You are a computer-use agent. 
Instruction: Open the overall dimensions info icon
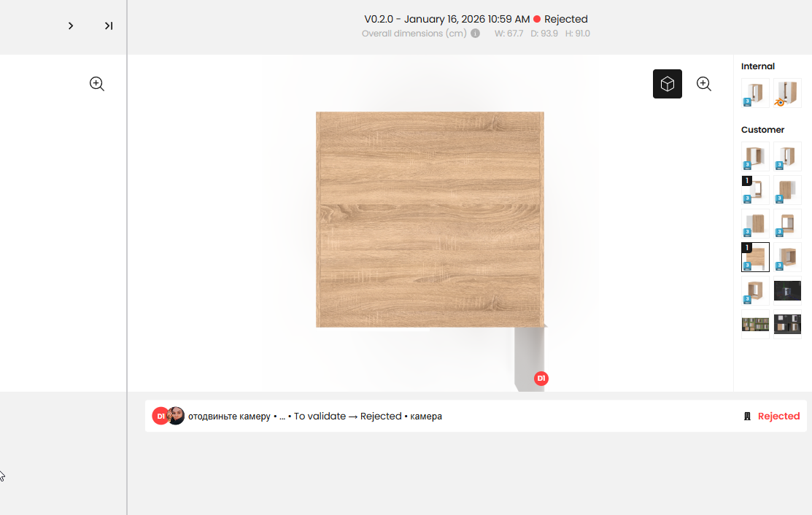(x=475, y=33)
